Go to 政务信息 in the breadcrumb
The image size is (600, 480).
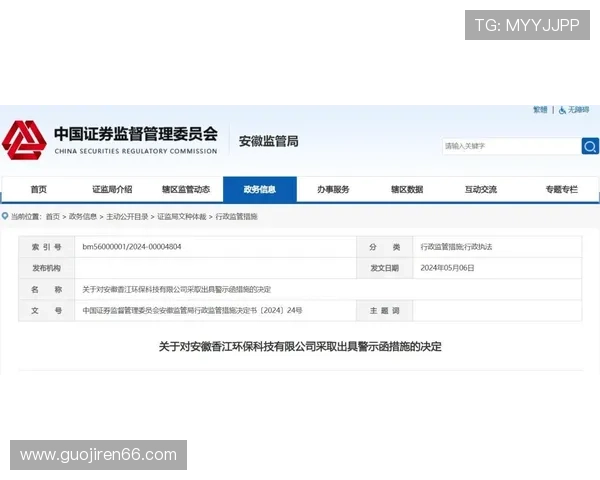[x=83, y=217]
